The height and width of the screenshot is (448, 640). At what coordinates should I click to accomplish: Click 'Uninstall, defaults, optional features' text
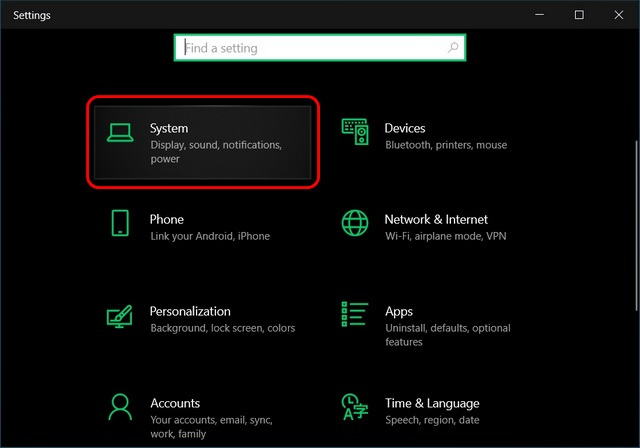448,335
